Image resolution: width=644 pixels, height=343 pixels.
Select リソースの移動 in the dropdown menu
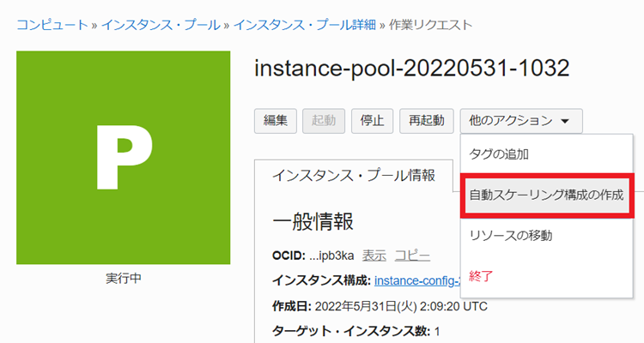510,235
